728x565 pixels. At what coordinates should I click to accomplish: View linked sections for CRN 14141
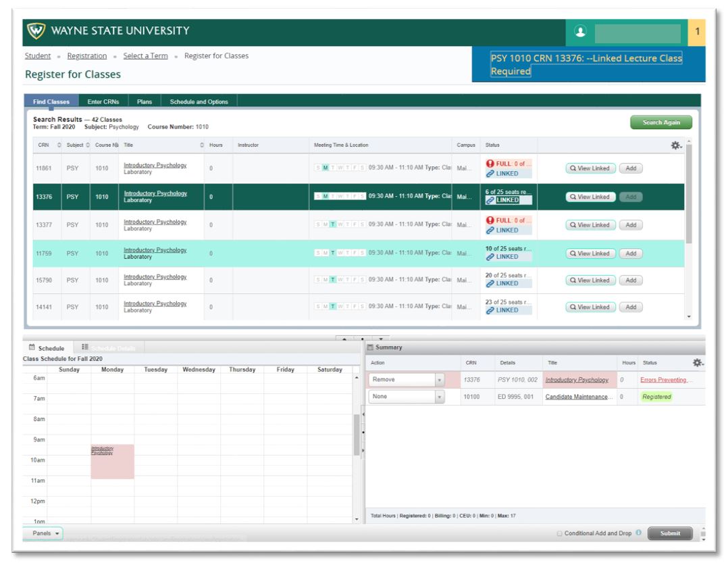click(590, 307)
